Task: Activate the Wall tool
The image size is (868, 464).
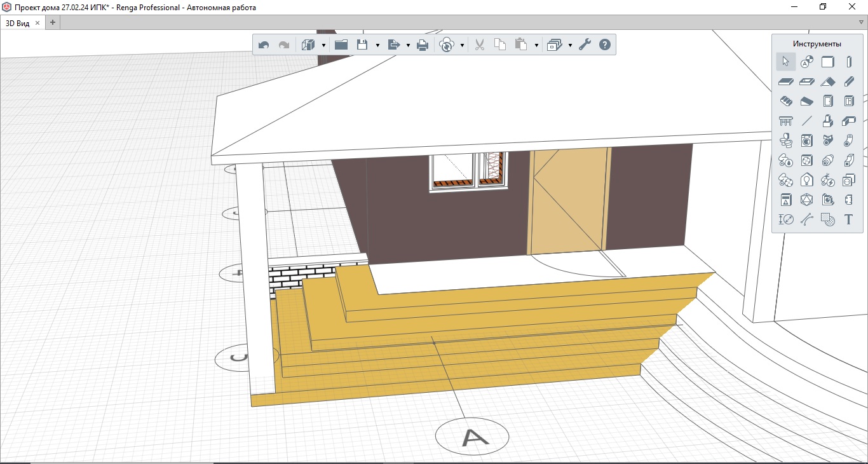Action: [827, 62]
